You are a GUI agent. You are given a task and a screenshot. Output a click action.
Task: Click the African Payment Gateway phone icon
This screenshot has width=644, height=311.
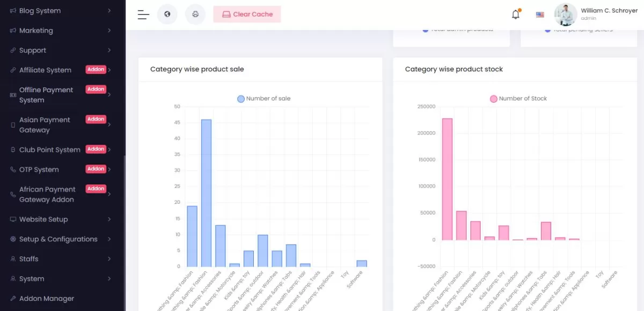tap(13, 194)
